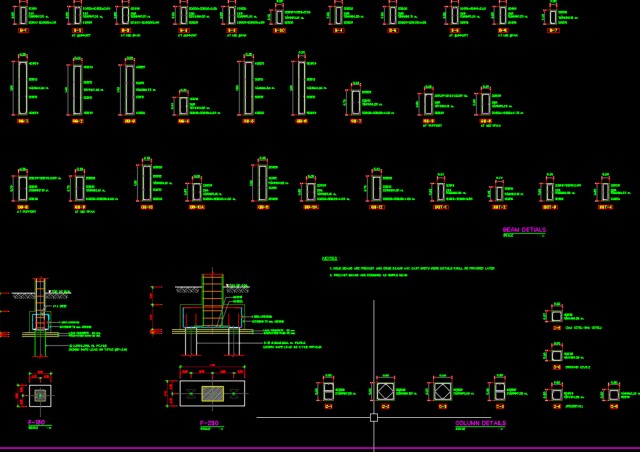Click the BEAM DETAILS title text
The image size is (640, 452).
(524, 229)
